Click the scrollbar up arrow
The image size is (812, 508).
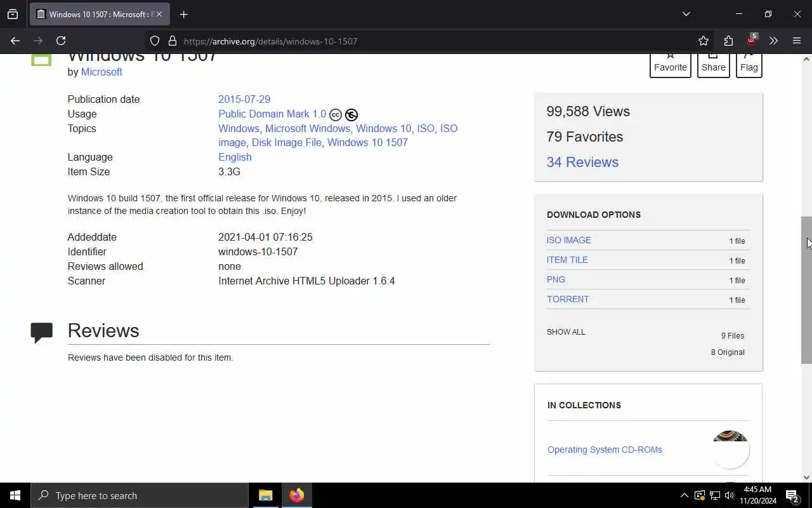(806, 58)
